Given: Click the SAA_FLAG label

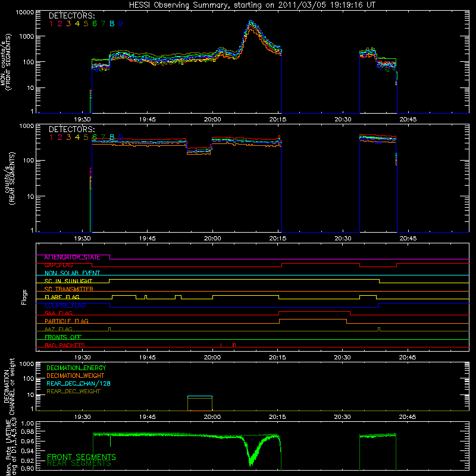Looking at the screenshot, I should point(58,314).
